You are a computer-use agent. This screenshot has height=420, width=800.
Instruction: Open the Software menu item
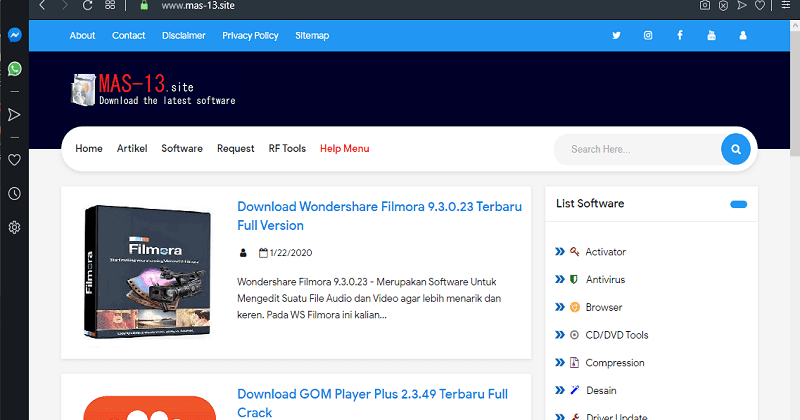click(x=182, y=149)
